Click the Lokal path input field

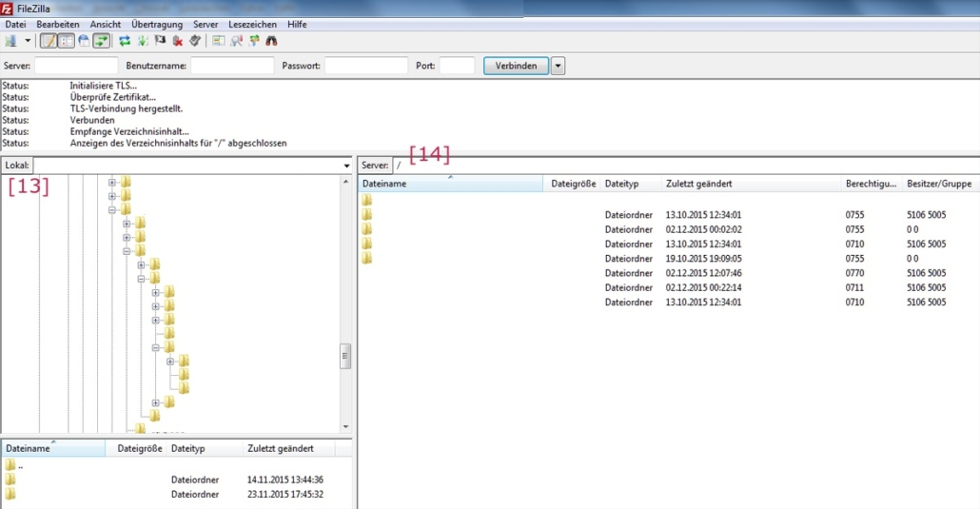pyautogui.click(x=187, y=166)
